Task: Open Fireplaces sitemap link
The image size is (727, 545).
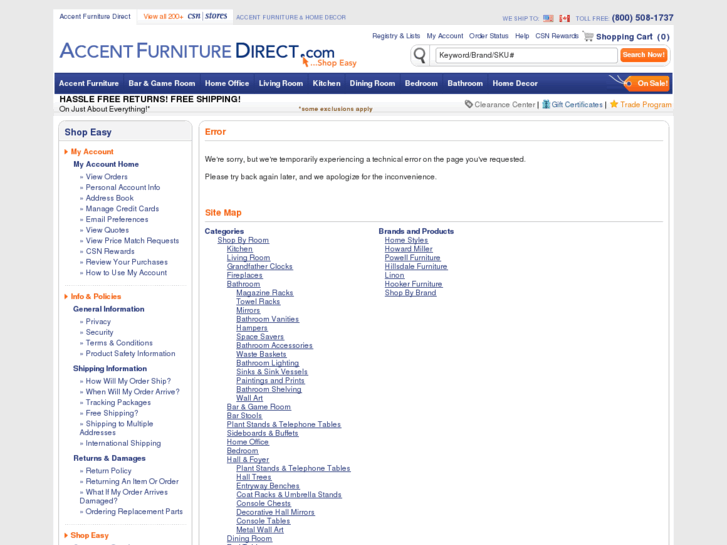Action: 244,276
